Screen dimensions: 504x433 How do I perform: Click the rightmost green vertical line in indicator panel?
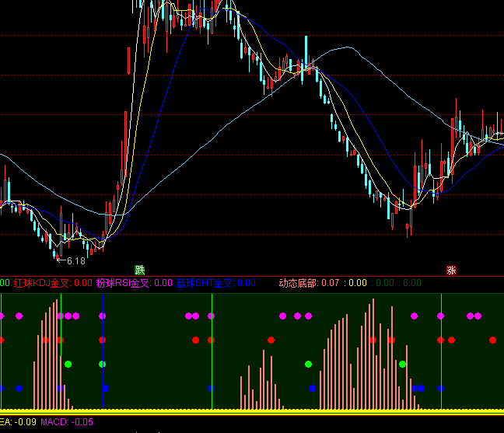tap(441, 350)
